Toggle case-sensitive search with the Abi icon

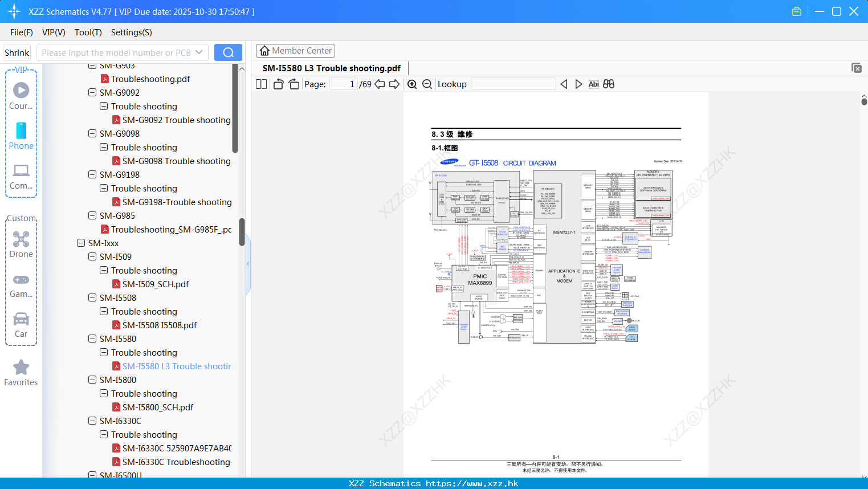(x=593, y=84)
